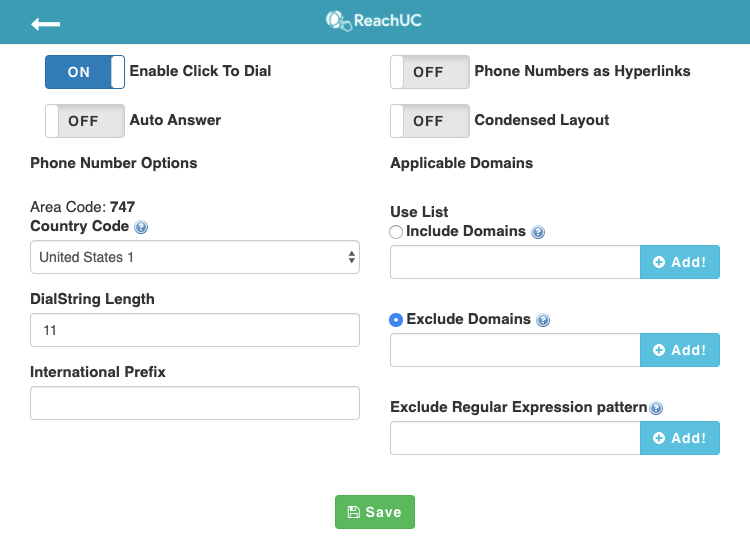This screenshot has width=750, height=539.
Task: Open the Exclude Domains help icon
Action: 543,320
